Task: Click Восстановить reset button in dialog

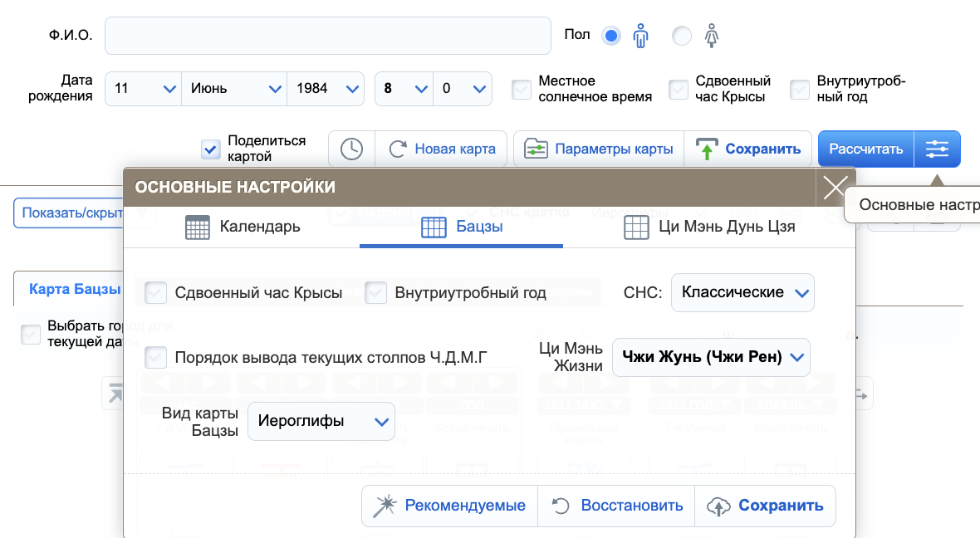Action: click(x=617, y=506)
